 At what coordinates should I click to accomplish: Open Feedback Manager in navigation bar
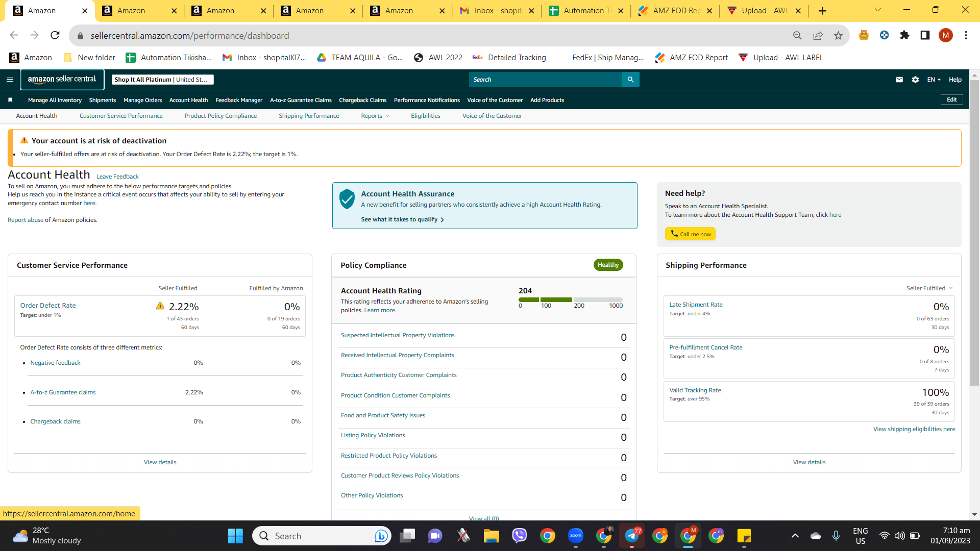239,100
